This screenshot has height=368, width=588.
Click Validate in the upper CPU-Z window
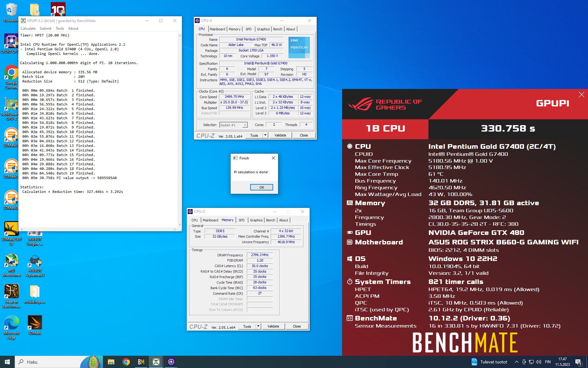pyautogui.click(x=280, y=135)
